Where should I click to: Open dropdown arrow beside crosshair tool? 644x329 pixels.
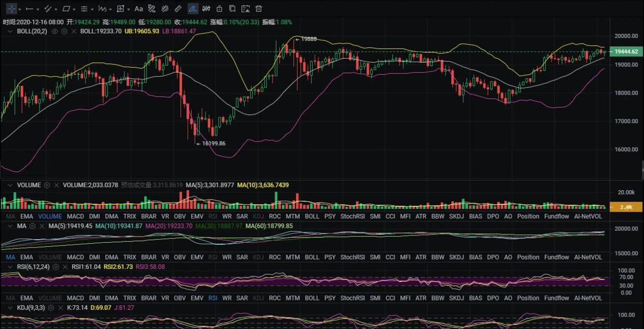coord(20,9)
